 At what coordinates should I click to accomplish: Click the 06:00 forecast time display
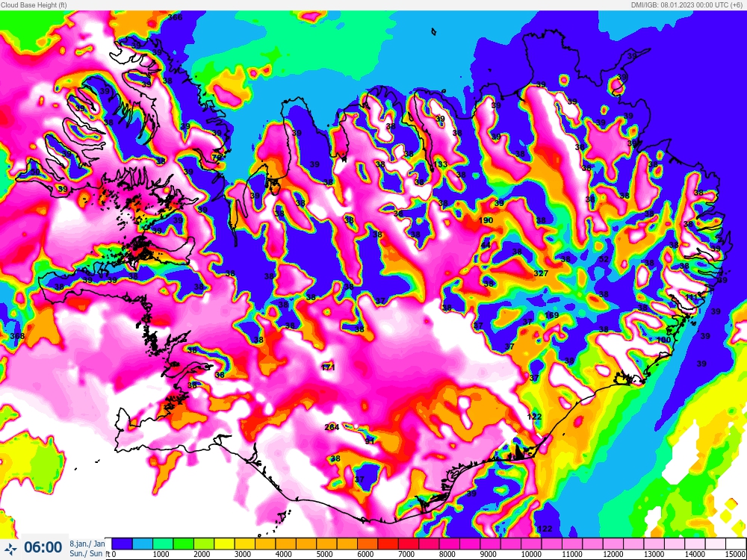[x=43, y=547]
